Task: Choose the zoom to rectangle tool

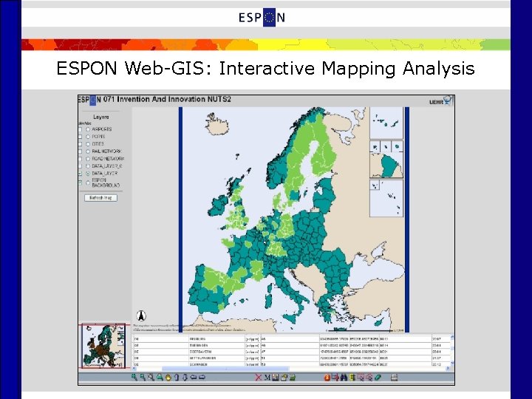Action: click(151, 377)
